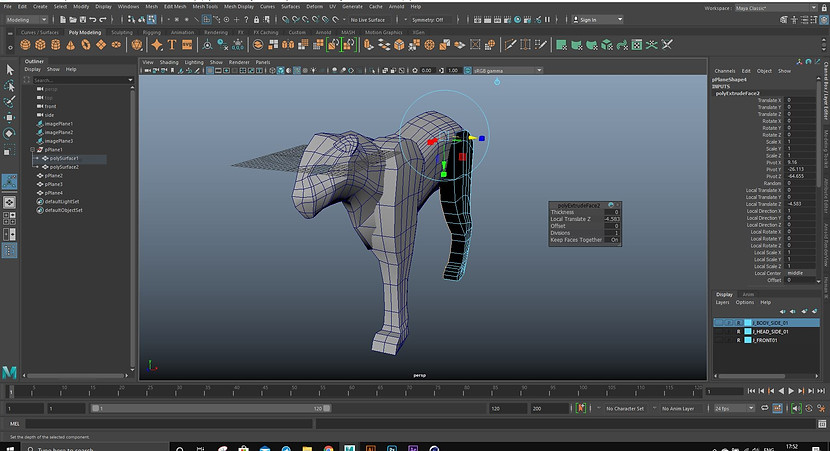Open the Edit Mesh menu
The width and height of the screenshot is (830, 451).
pyautogui.click(x=175, y=6)
